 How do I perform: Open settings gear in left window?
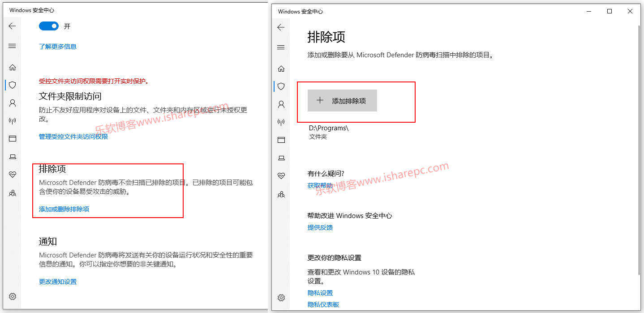tap(13, 296)
